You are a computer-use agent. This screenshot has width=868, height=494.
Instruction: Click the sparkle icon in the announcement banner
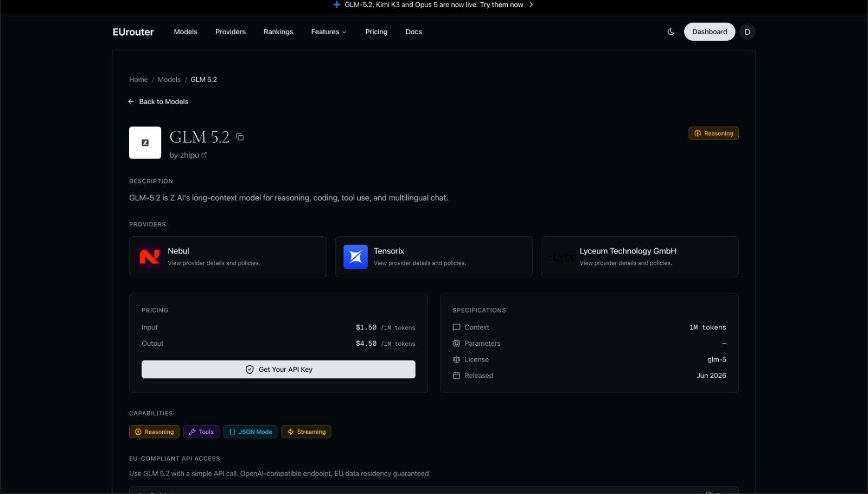pyautogui.click(x=337, y=4)
